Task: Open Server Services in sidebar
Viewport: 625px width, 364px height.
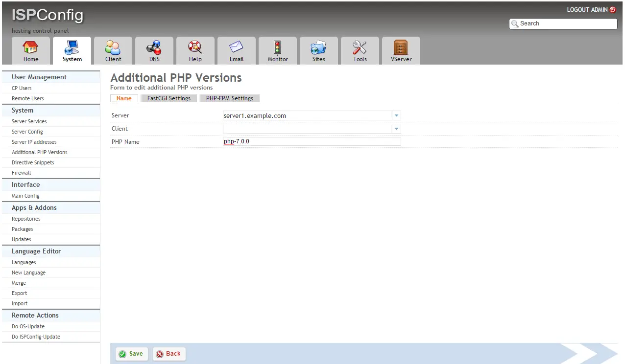Action: click(29, 121)
